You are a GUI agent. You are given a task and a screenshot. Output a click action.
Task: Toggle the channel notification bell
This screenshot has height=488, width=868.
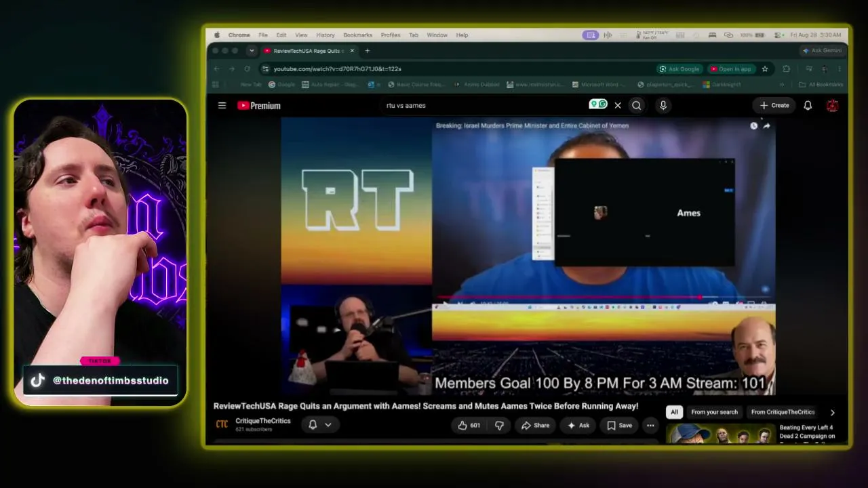(313, 425)
